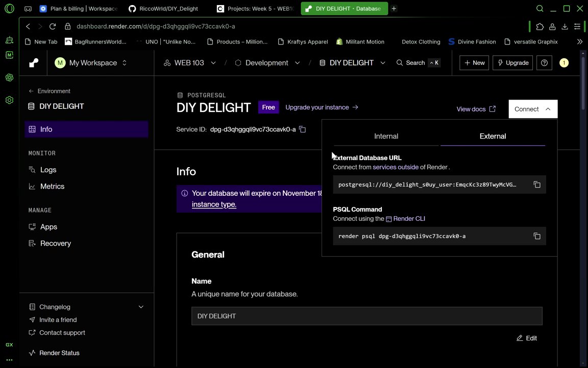Open ChatGPT from the Opera sidebar
588x368 pixels.
(9, 77)
